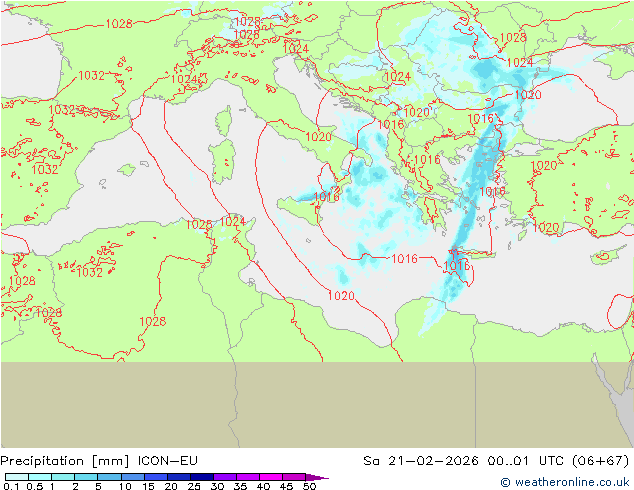The width and height of the screenshot is (634, 490).
Task: Click the "Precipitation [mm] ICON-EU" title text
Action: pos(99,461)
